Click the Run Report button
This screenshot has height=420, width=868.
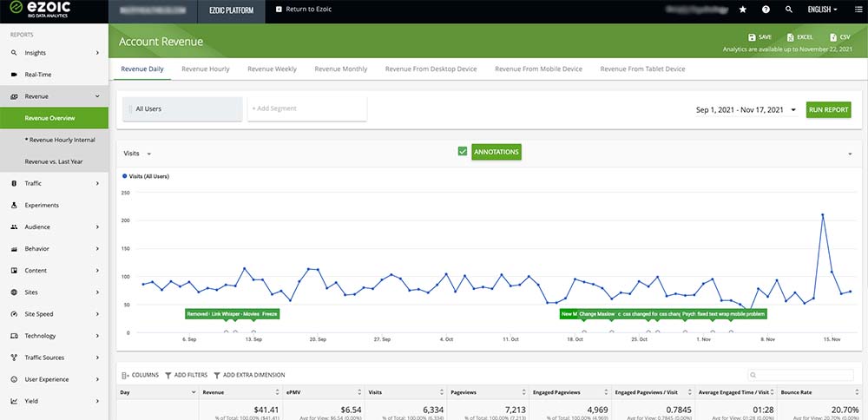(828, 109)
